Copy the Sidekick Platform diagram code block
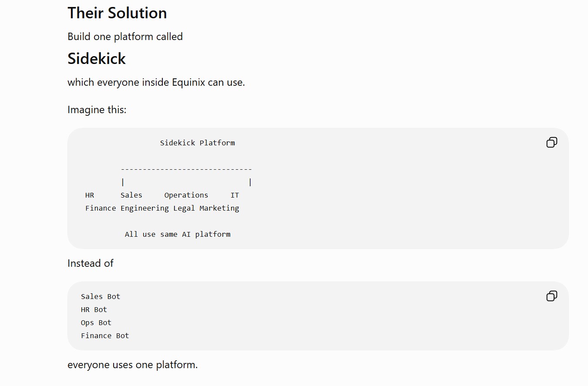 tap(551, 142)
